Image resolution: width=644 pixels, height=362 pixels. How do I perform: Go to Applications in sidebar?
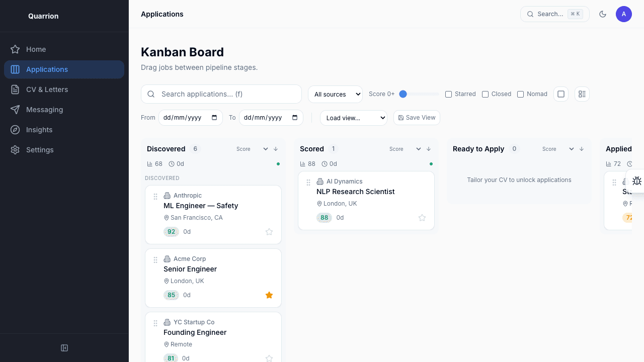[x=64, y=69]
